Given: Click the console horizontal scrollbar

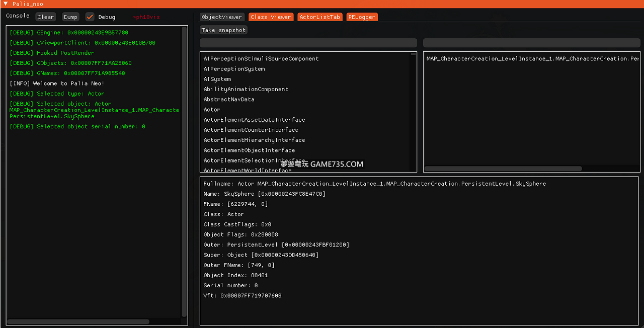Looking at the screenshot, I should [78, 321].
